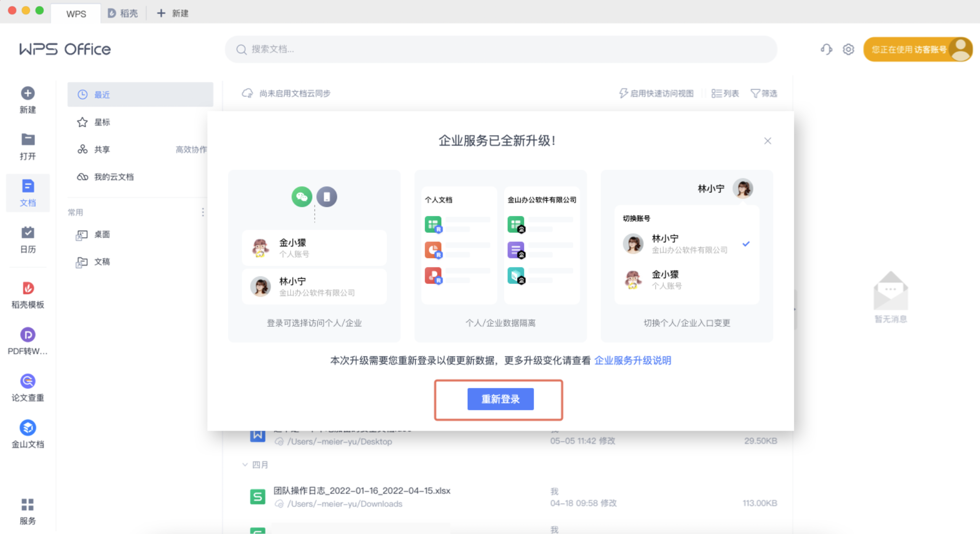Viewport: 980px width, 534px height.
Task: Click the WeChat login icon in dialog
Action: (x=302, y=197)
